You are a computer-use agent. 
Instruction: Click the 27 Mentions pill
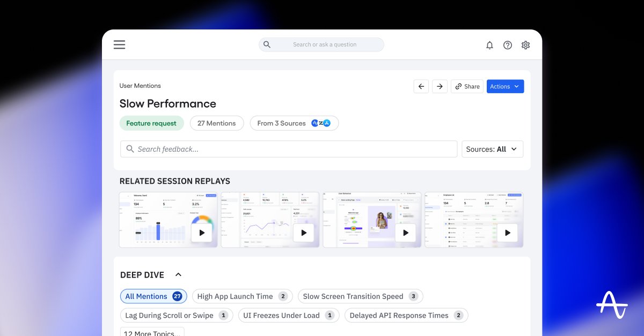[x=217, y=123]
